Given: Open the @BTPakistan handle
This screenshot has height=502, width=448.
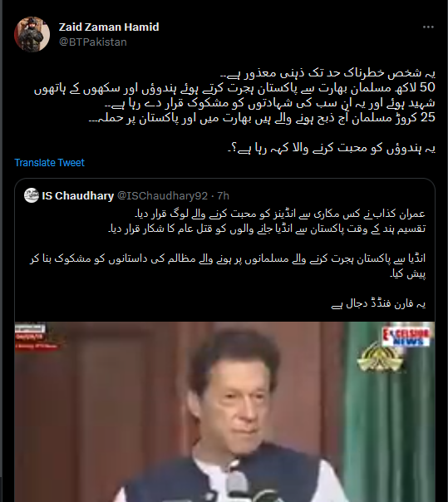Looking at the screenshot, I should 93,42.
